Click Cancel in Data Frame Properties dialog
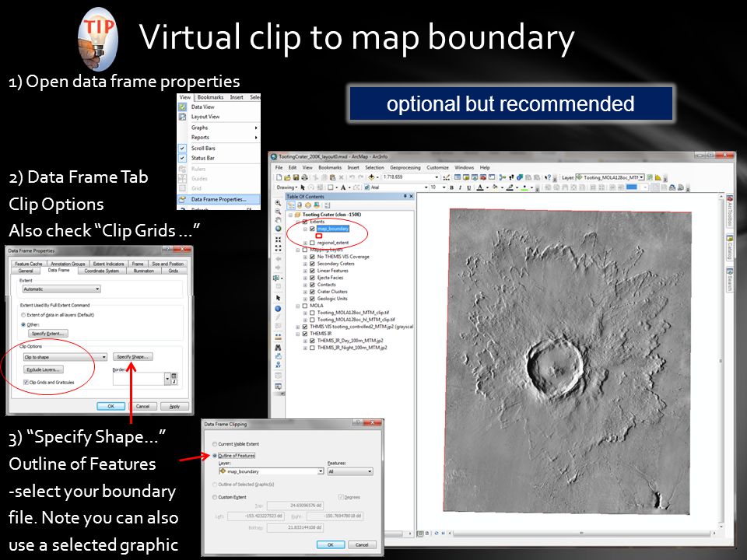Screen dimensions: 747x560 click(x=142, y=406)
